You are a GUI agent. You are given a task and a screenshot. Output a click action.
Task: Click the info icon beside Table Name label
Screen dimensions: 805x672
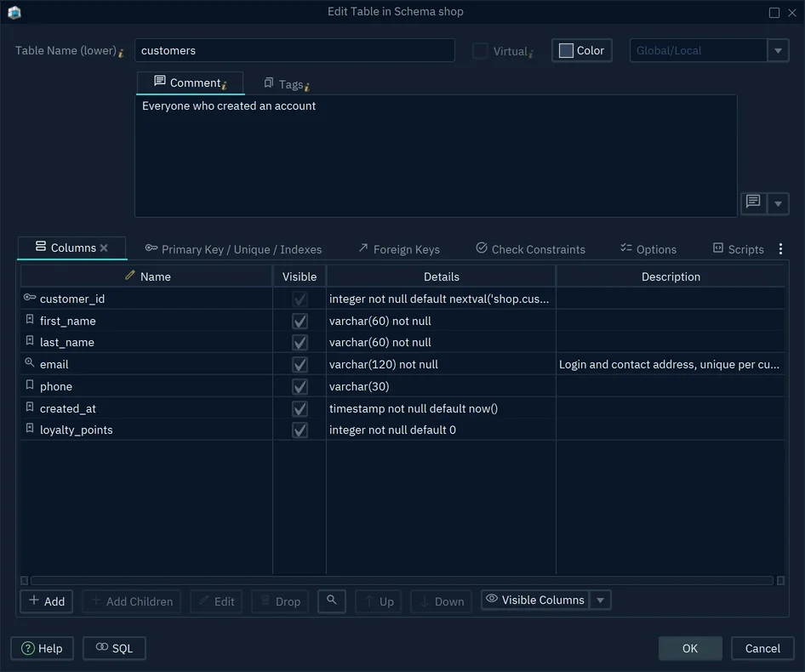pyautogui.click(x=121, y=53)
